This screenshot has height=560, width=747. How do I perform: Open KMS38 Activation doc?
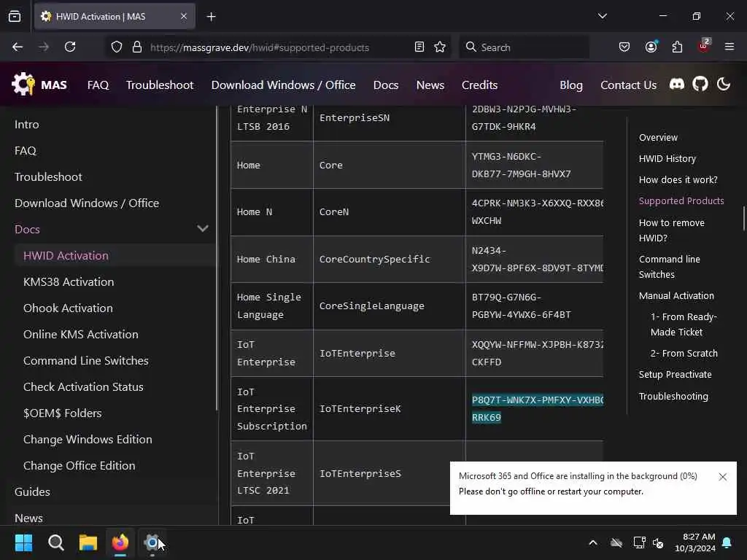coord(69,281)
